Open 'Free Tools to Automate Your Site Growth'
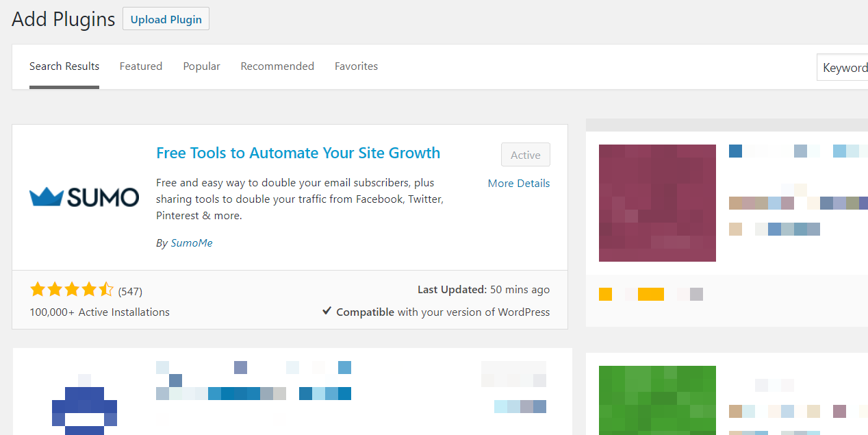Image resolution: width=868 pixels, height=435 pixels. click(x=298, y=153)
